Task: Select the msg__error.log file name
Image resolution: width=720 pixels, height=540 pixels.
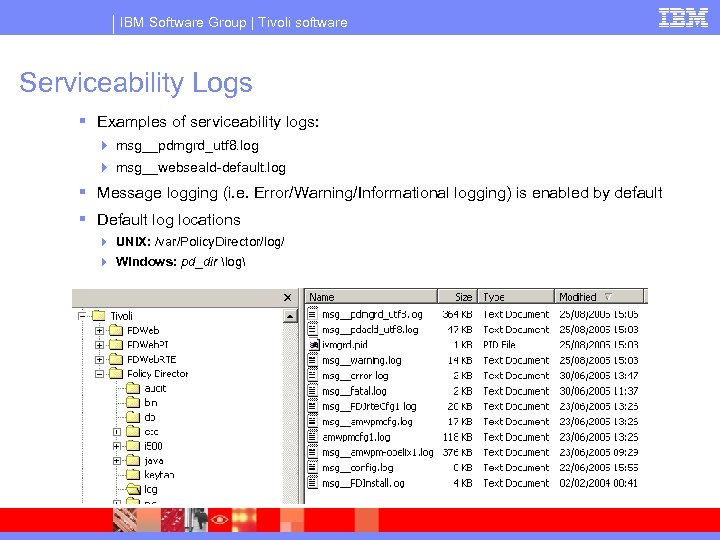Action: 355,376
